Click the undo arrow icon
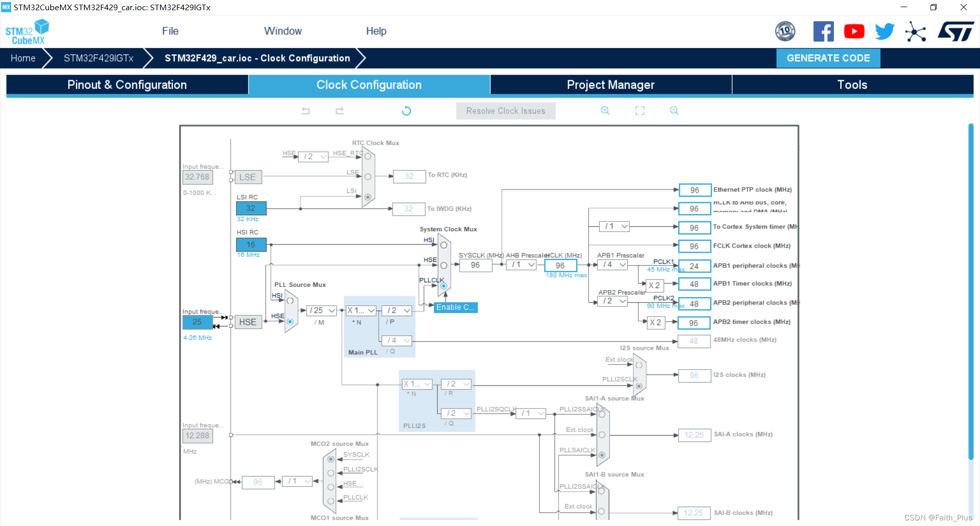The image size is (980, 526). (306, 111)
